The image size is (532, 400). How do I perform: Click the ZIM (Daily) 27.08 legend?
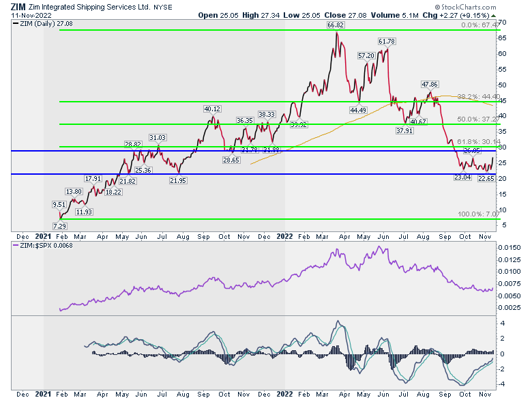click(46, 24)
